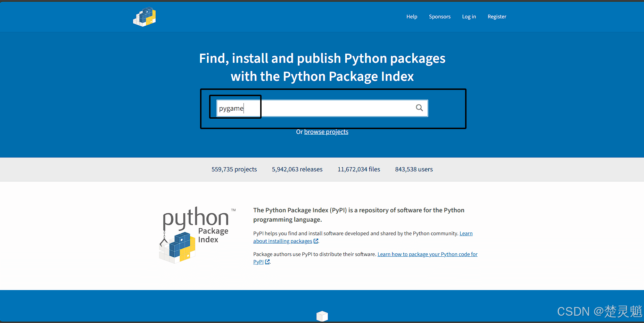Select Register in the top navigation
The image size is (644, 323).
point(497,17)
